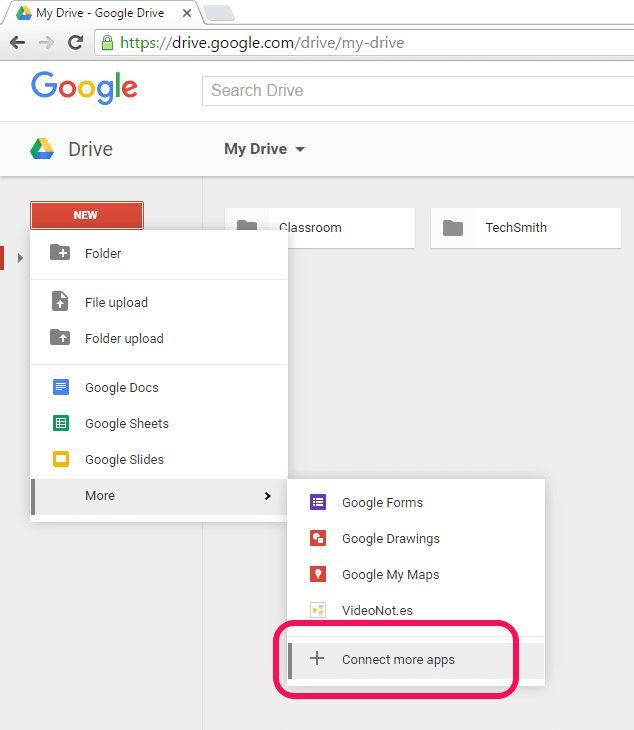Select Folder from the New menu

159,254
